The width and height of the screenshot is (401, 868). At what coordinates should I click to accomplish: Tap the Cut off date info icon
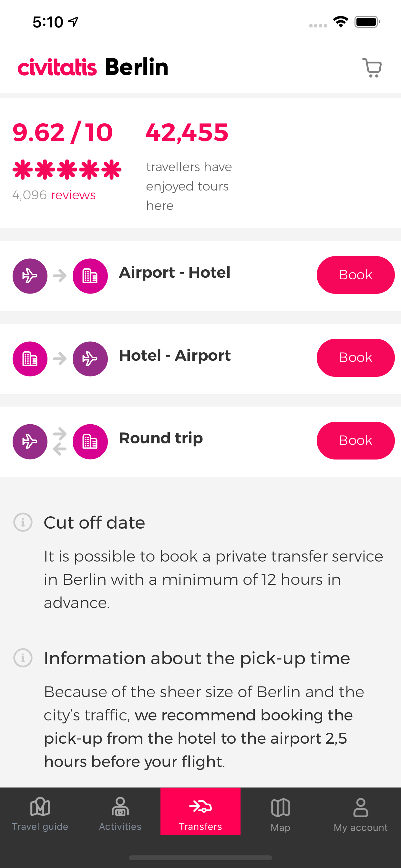[23, 522]
